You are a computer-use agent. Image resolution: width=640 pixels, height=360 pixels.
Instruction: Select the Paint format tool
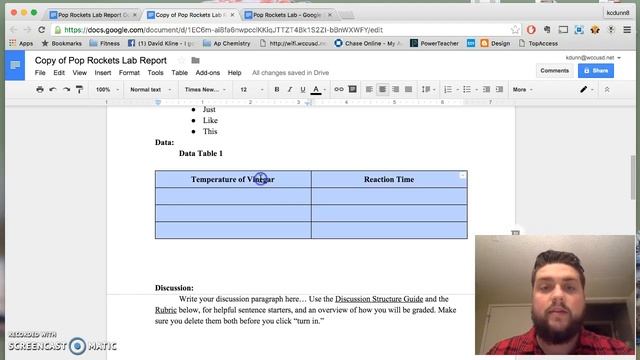tap(79, 89)
